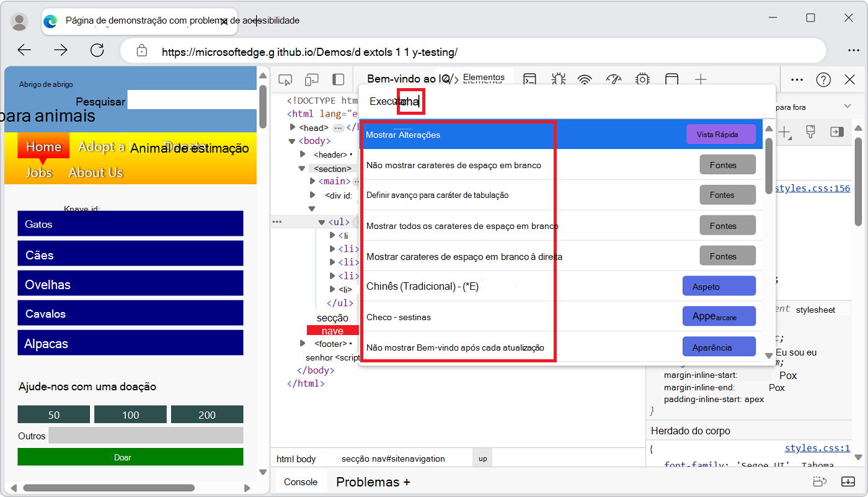Expand the head node in the DOM tree
Viewport: 868px width, 497px height.
(x=292, y=127)
